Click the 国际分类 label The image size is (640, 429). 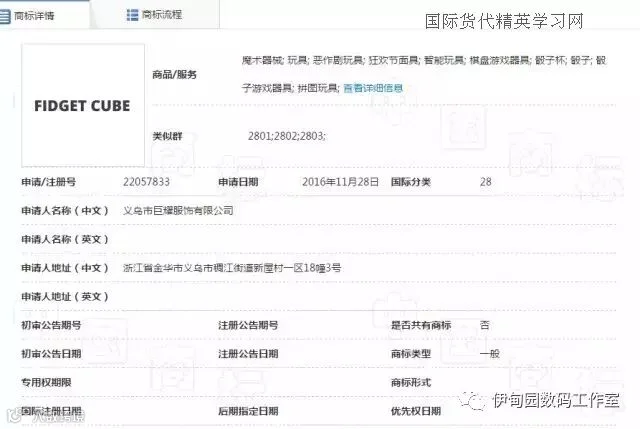(x=411, y=182)
